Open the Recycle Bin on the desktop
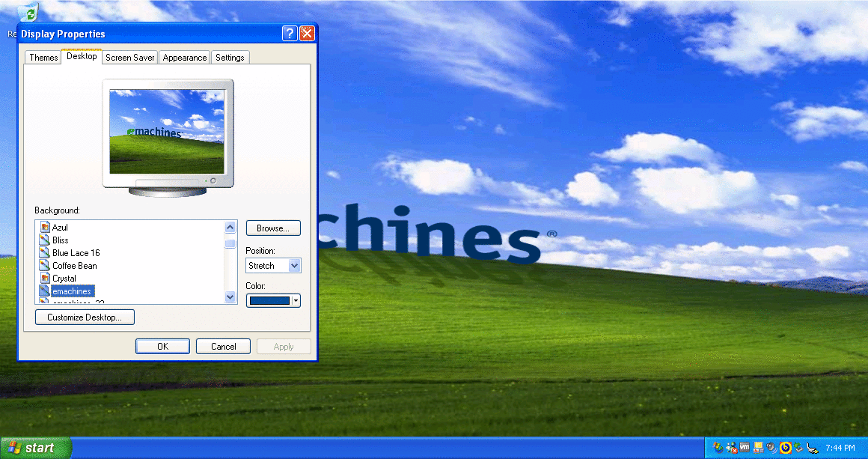The height and width of the screenshot is (459, 868). coord(29,13)
